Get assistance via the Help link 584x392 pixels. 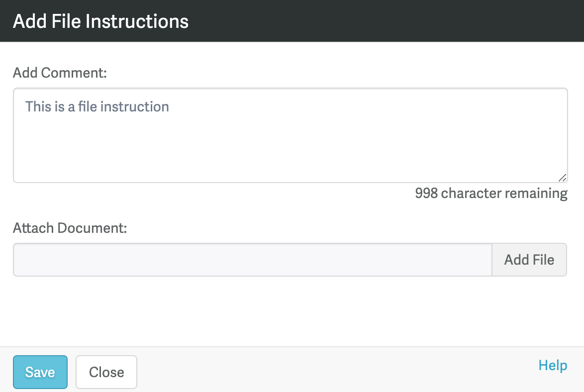[553, 366]
